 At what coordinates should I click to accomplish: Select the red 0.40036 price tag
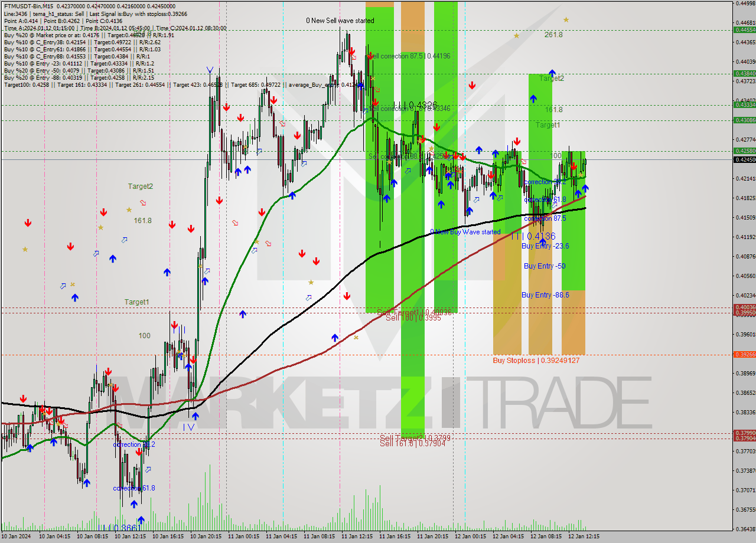coord(744,307)
